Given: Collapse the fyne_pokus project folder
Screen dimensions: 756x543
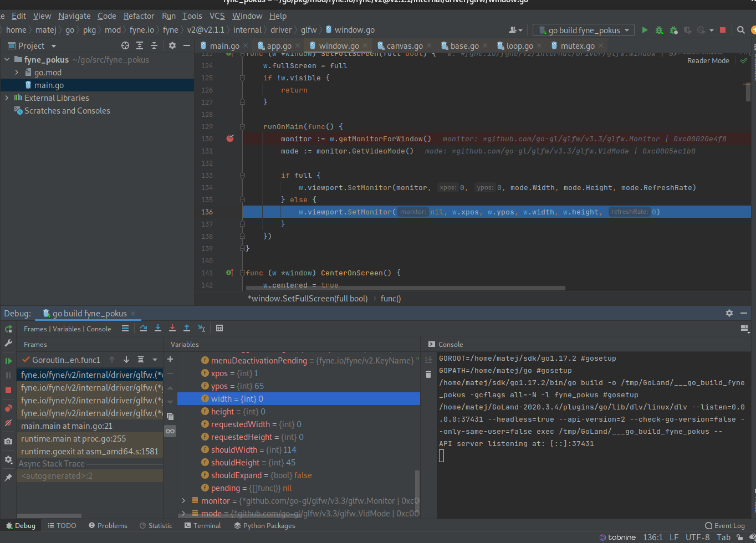Looking at the screenshot, I should point(7,59).
